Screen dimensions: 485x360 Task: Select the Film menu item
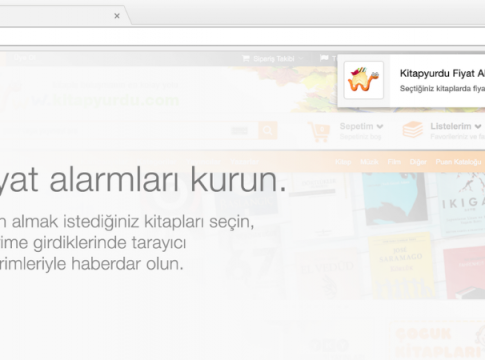394,162
